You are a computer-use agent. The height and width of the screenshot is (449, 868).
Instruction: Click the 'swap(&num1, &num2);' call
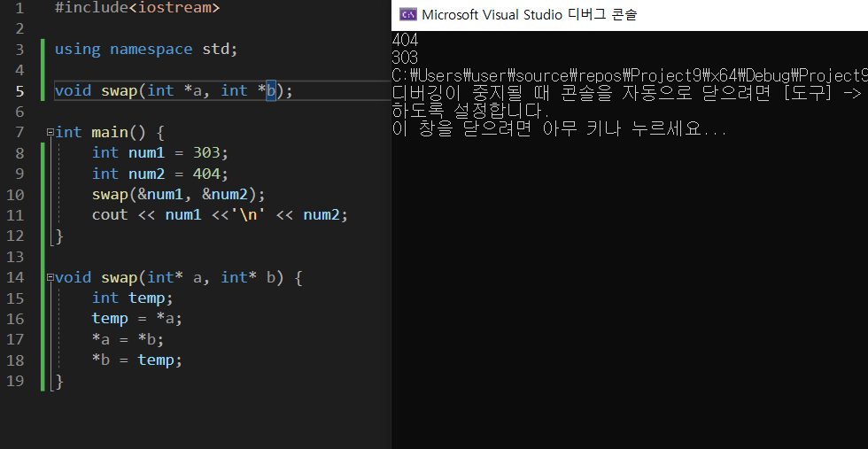pyautogui.click(x=179, y=195)
